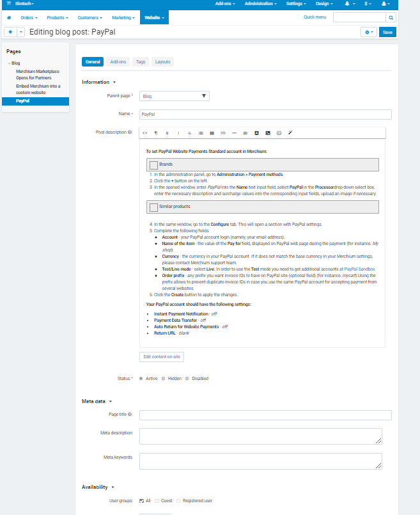Click the back arrow button
Image resolution: width=420 pixels, height=515 pixels.
tap(10, 32)
